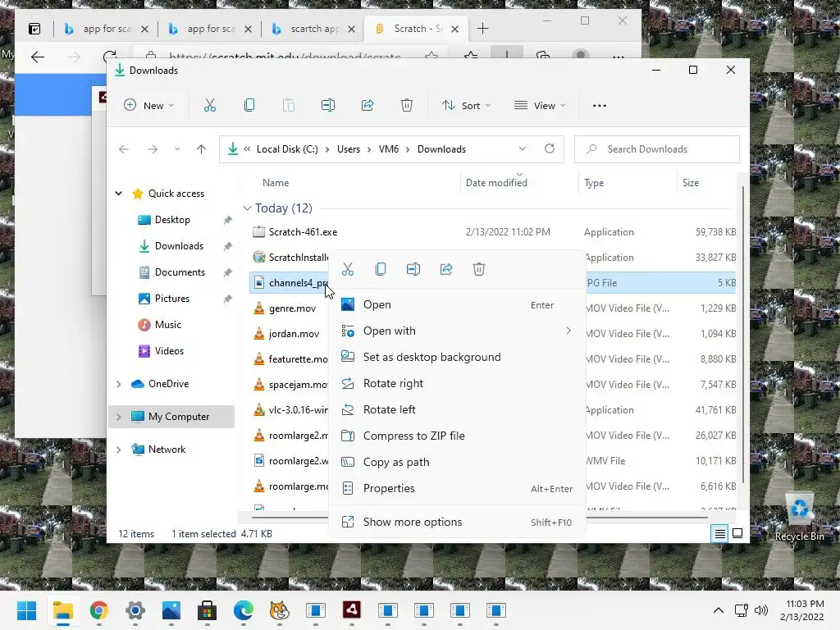Open recent locations dropdown arrow
Viewport: 840px width, 630px height.
tap(177, 149)
